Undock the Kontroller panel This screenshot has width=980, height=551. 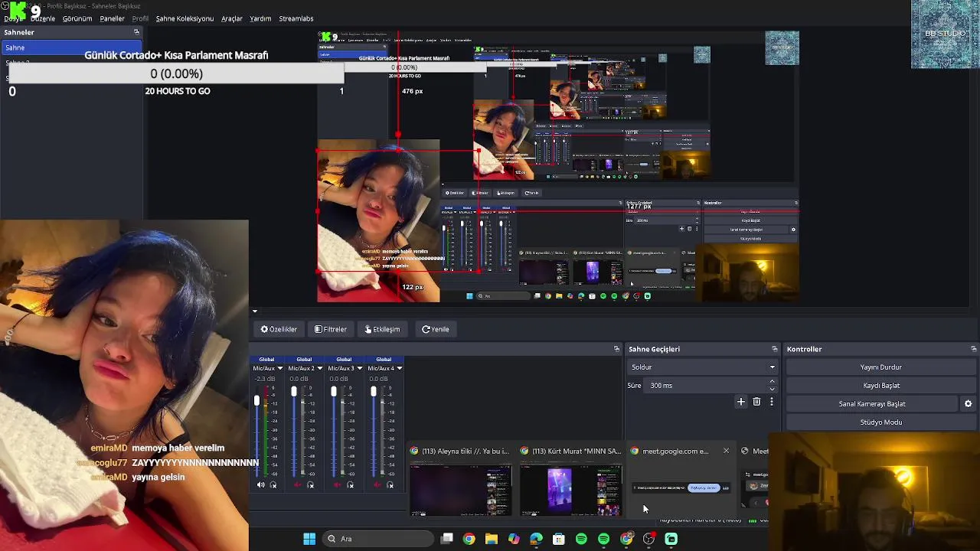click(x=973, y=349)
